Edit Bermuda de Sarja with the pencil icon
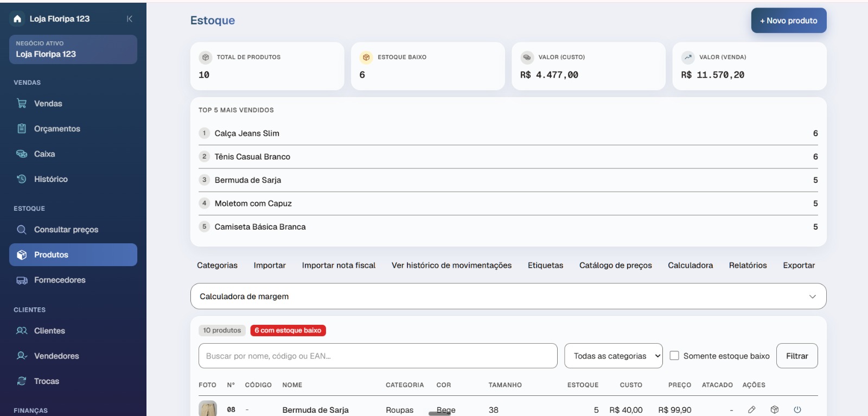 coord(751,409)
